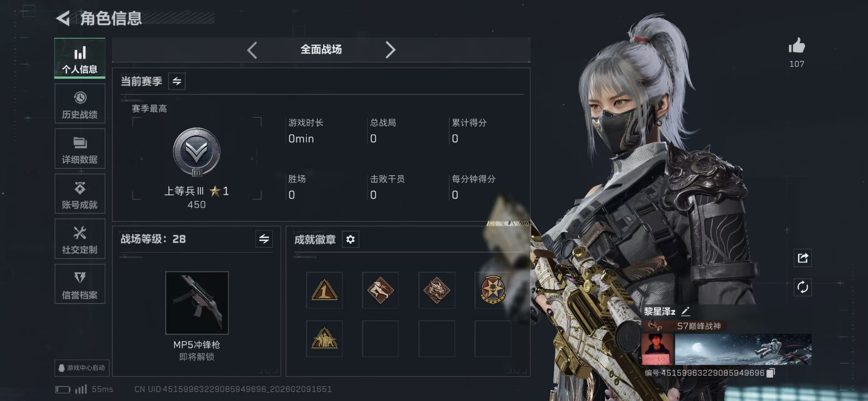Share the character profile via share icon
The image size is (868, 401).
pyautogui.click(x=803, y=258)
